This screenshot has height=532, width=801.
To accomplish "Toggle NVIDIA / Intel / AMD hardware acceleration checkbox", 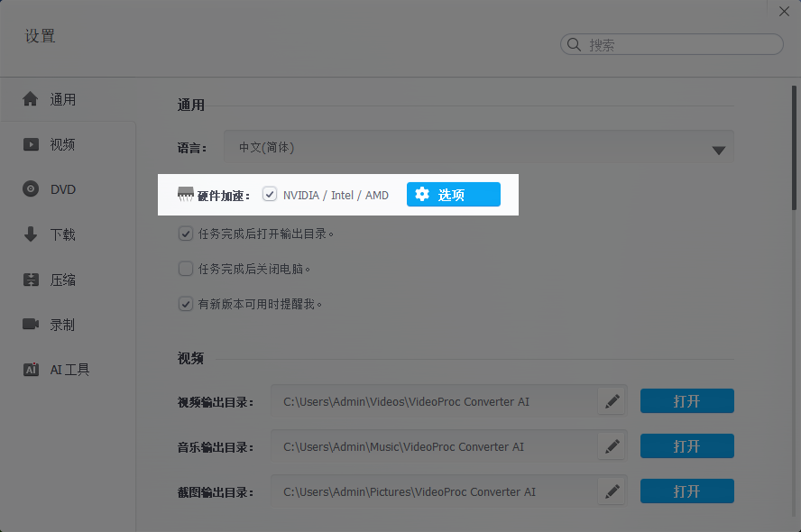I will tap(270, 194).
